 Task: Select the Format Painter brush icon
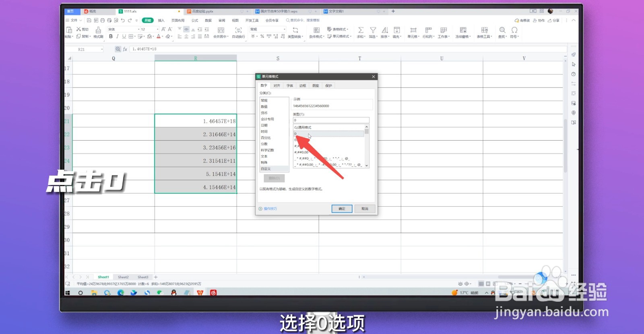click(x=98, y=30)
